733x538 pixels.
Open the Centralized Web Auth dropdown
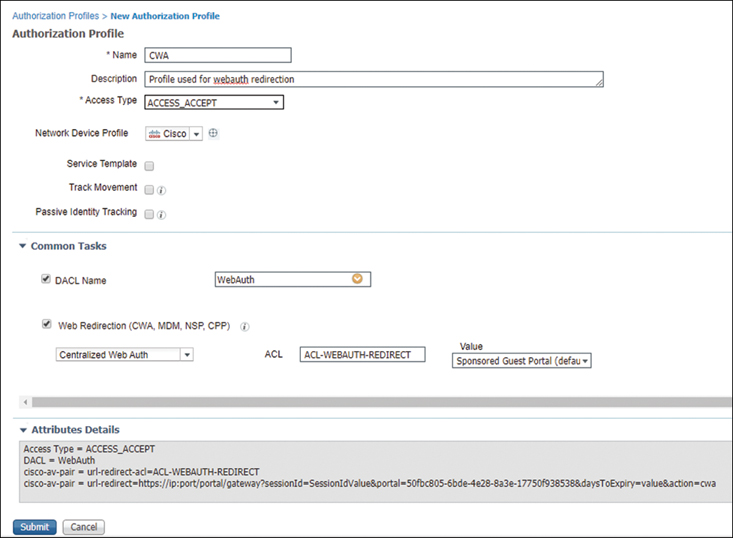pyautogui.click(x=125, y=354)
